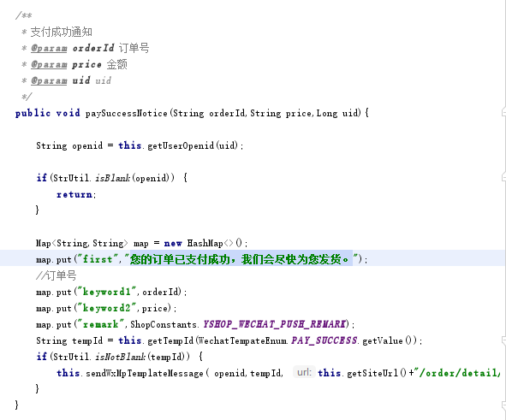Click the url: parameter hint
The image size is (506, 420).
[304, 372]
